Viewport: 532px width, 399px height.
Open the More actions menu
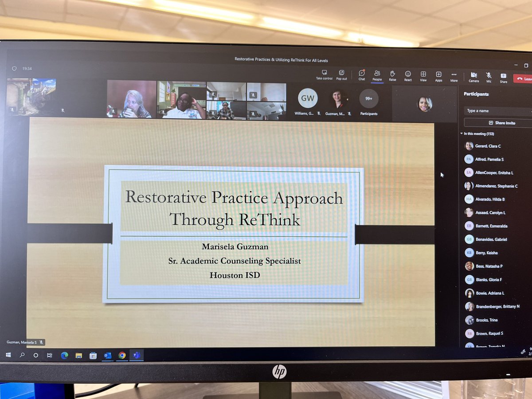(454, 77)
